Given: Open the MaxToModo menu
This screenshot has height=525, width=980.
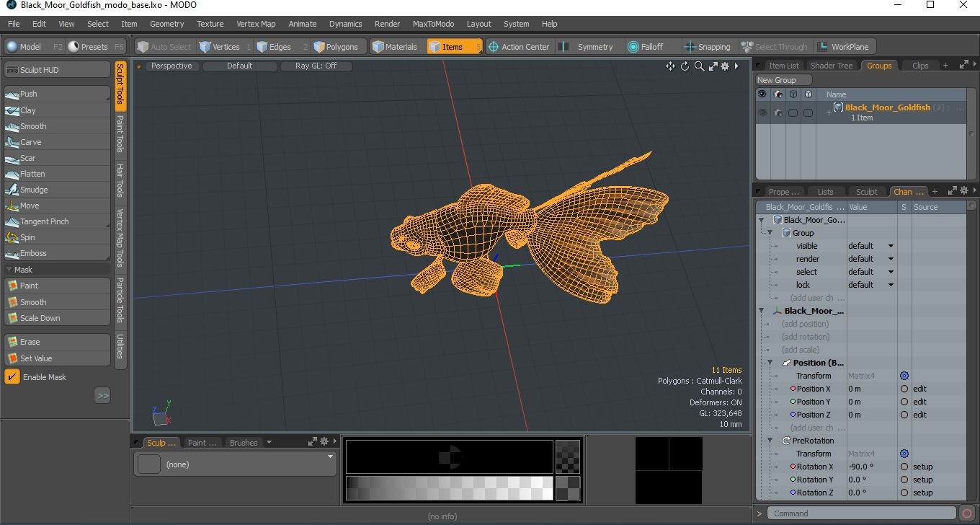Looking at the screenshot, I should click(x=433, y=24).
